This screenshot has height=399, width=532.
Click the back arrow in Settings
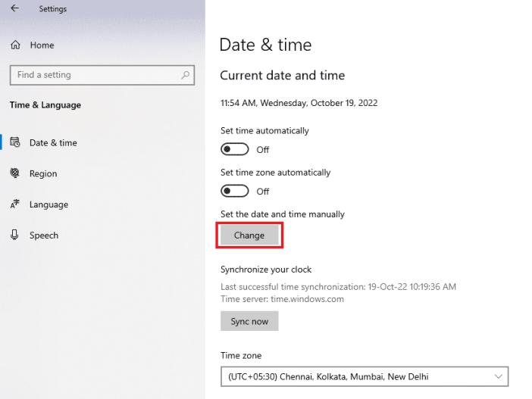tap(14, 9)
